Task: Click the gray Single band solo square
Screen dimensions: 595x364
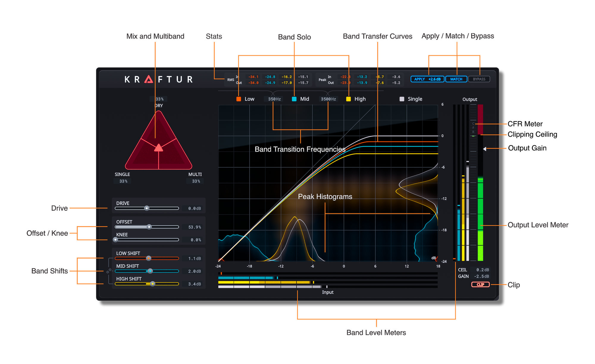Action: click(x=402, y=99)
